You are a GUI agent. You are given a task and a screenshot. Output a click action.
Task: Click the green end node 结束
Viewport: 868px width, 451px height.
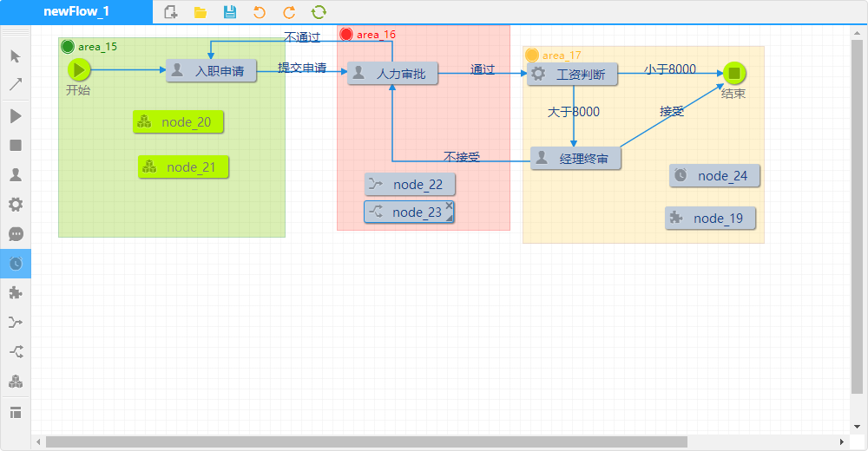[734, 73]
